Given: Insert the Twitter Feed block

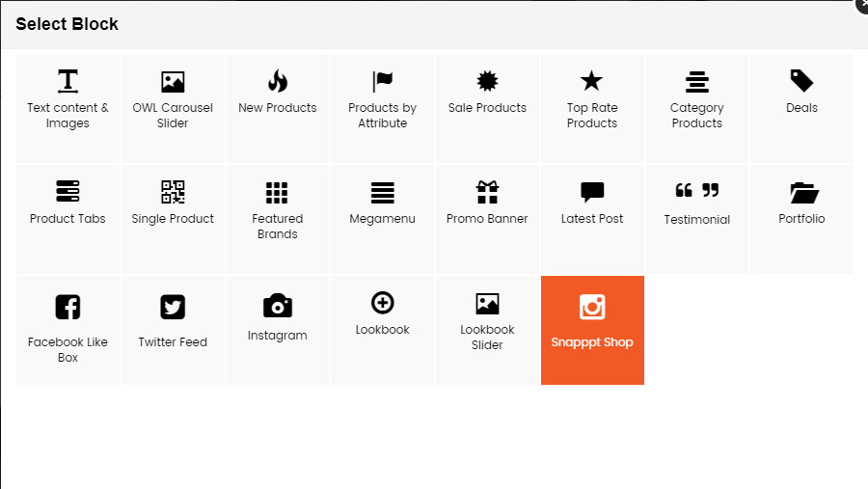Looking at the screenshot, I should (x=173, y=330).
